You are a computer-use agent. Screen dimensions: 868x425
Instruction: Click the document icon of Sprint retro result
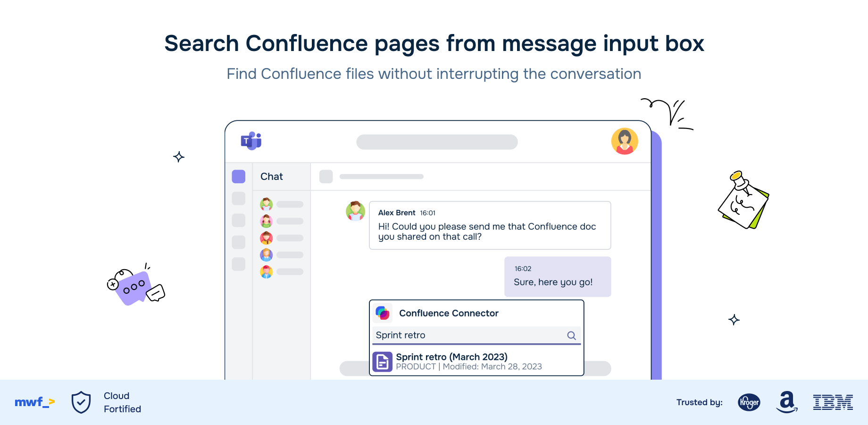point(383,362)
